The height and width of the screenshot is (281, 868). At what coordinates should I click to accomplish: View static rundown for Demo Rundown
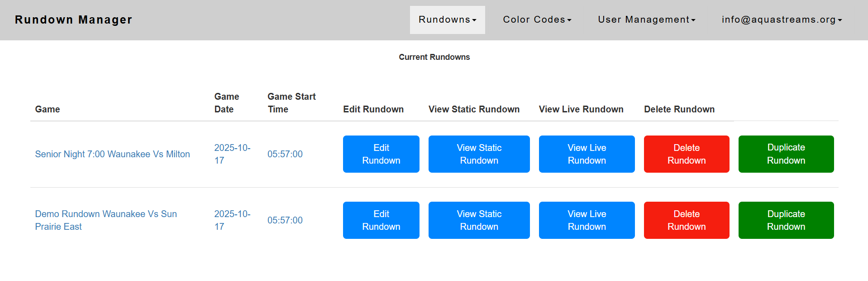pos(479,220)
